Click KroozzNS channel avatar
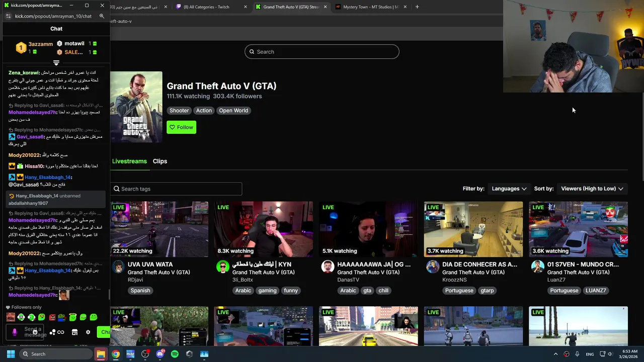The image size is (644, 362). tap(433, 266)
